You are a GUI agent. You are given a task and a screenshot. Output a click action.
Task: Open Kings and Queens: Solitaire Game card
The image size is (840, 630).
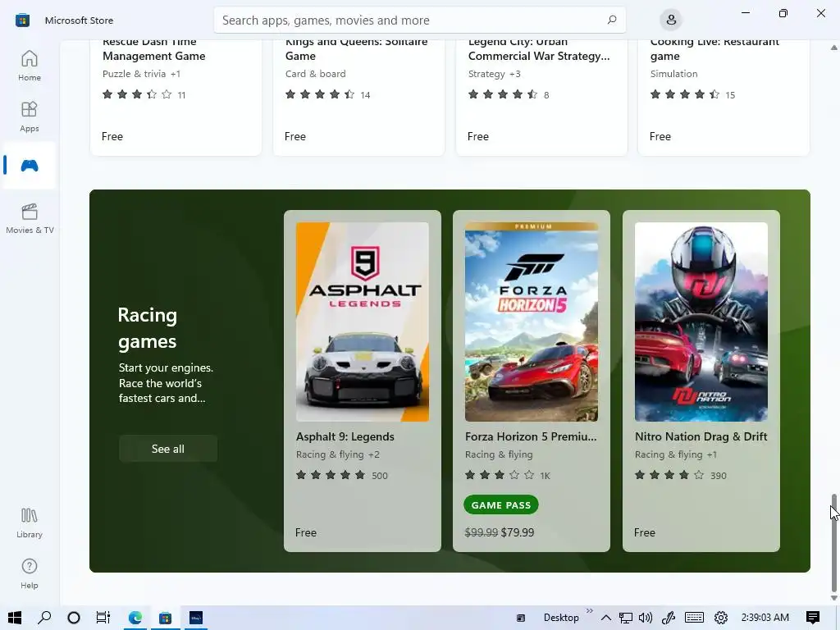tap(359, 98)
